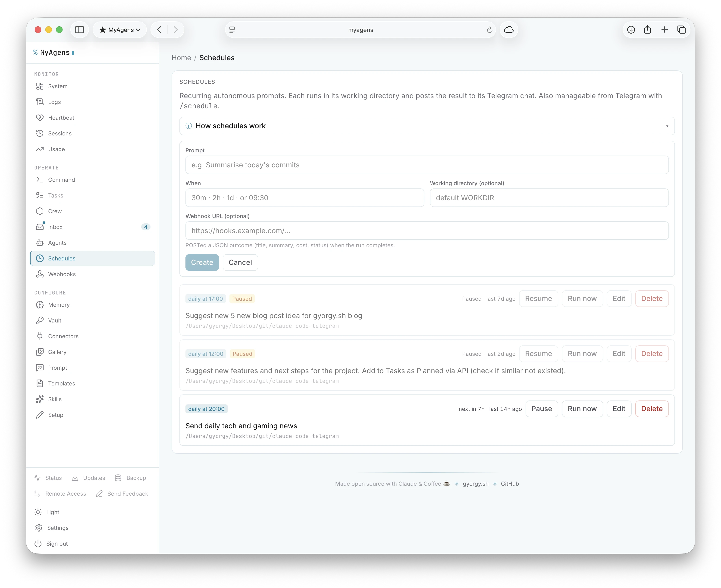
Task: Edit the daily at 17:00 schedule
Action: [x=619, y=299]
